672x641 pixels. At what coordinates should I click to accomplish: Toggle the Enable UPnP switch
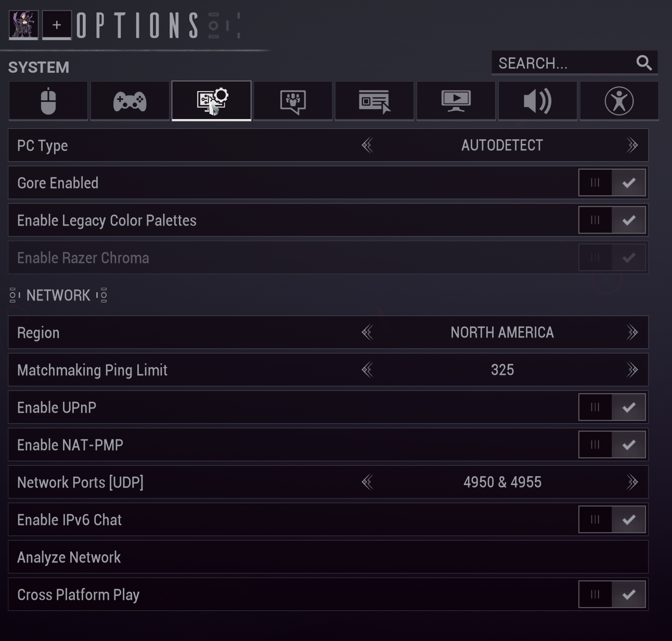pos(612,407)
